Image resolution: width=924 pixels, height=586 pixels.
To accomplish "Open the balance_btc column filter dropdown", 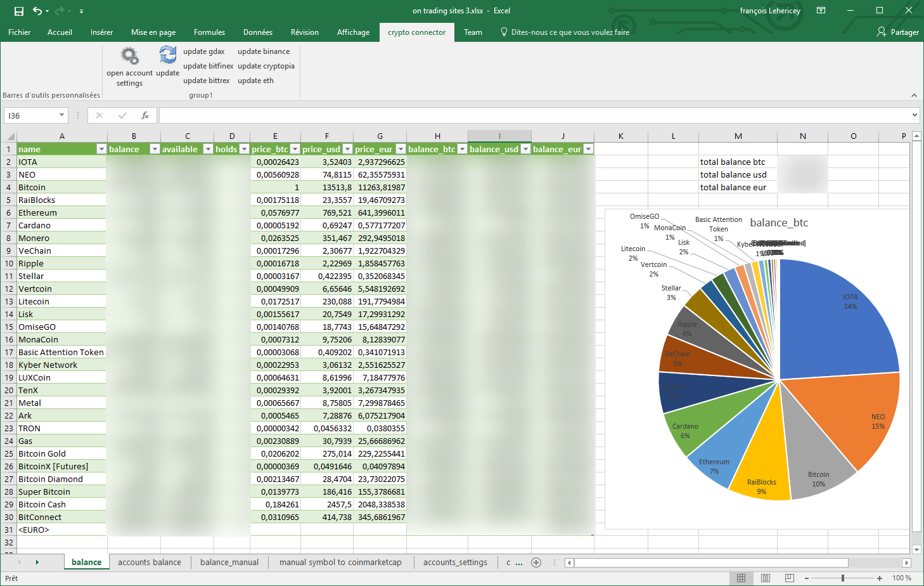I will coord(461,149).
